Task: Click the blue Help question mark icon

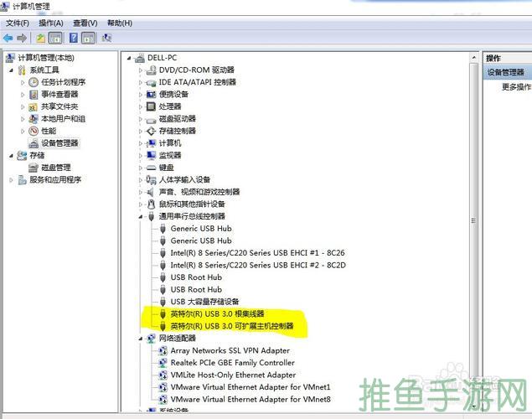Action: coord(74,38)
